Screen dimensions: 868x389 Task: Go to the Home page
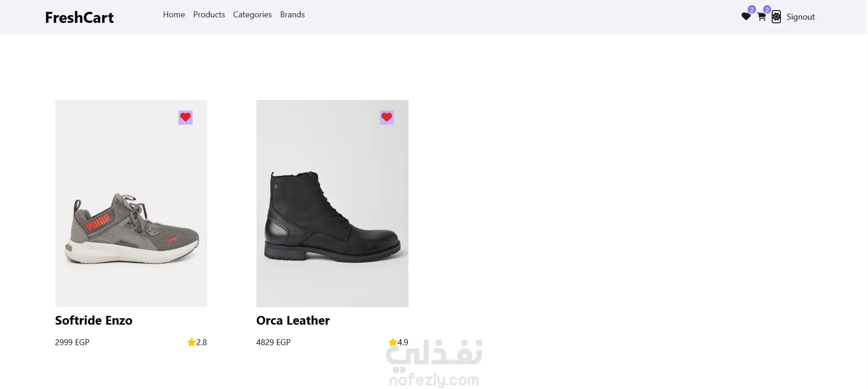point(174,15)
